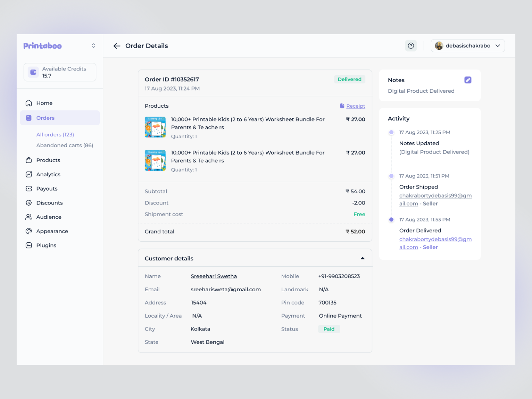532x399 pixels.
Task: Click the first worksheet bundle product thumbnail
Action: tap(155, 127)
